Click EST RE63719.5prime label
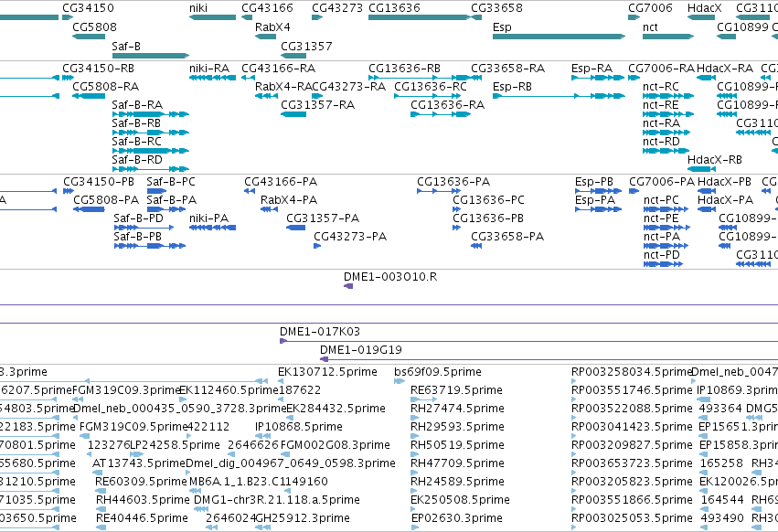The width and height of the screenshot is (778, 532). [456, 390]
